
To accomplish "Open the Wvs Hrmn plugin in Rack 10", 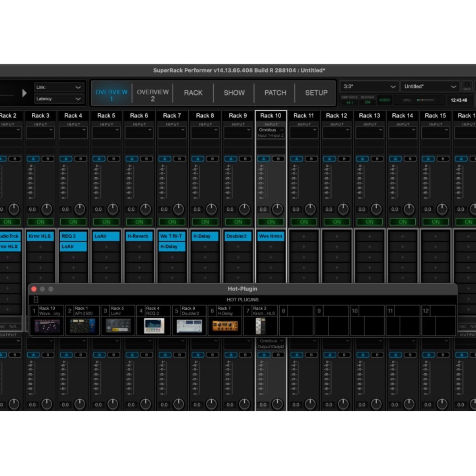I will 271,236.
